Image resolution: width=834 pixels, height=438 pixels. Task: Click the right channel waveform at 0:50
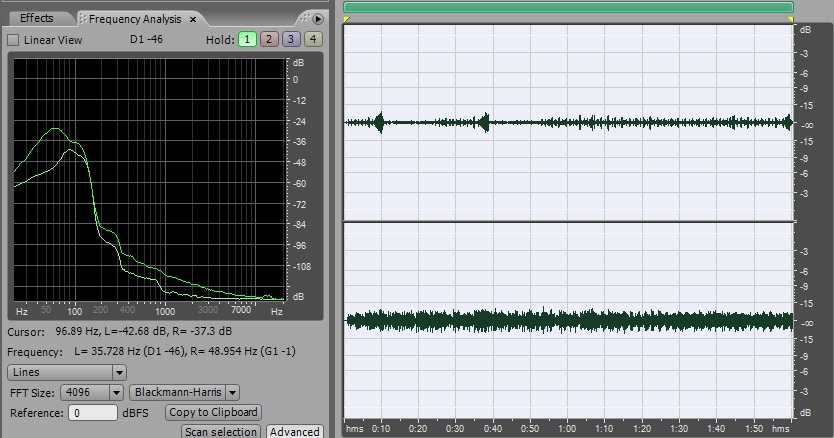point(530,321)
